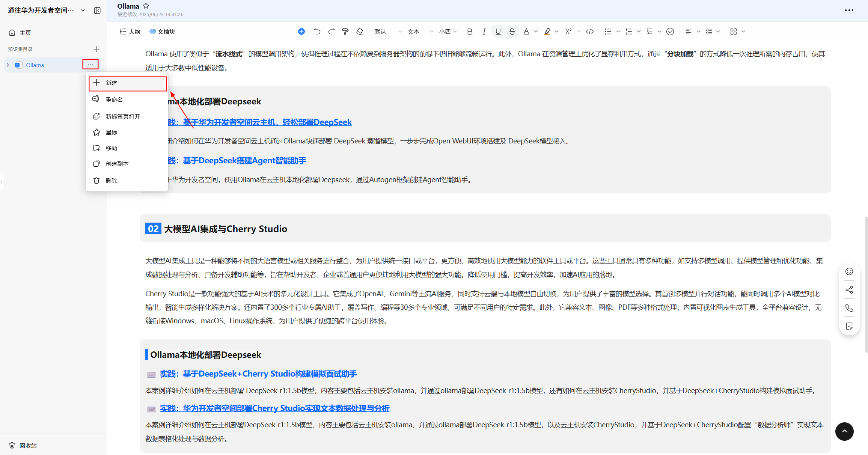The width and height of the screenshot is (868, 455).
Task: Click the back-to-top round button
Action: coord(844,431)
